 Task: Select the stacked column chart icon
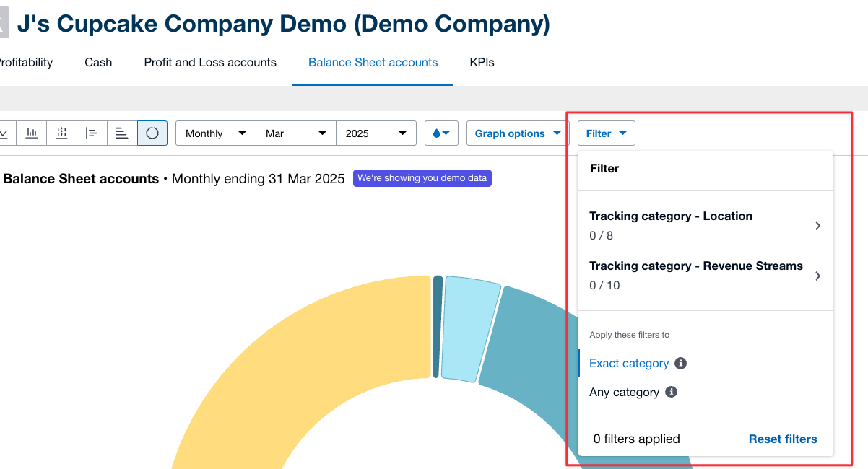pos(61,133)
